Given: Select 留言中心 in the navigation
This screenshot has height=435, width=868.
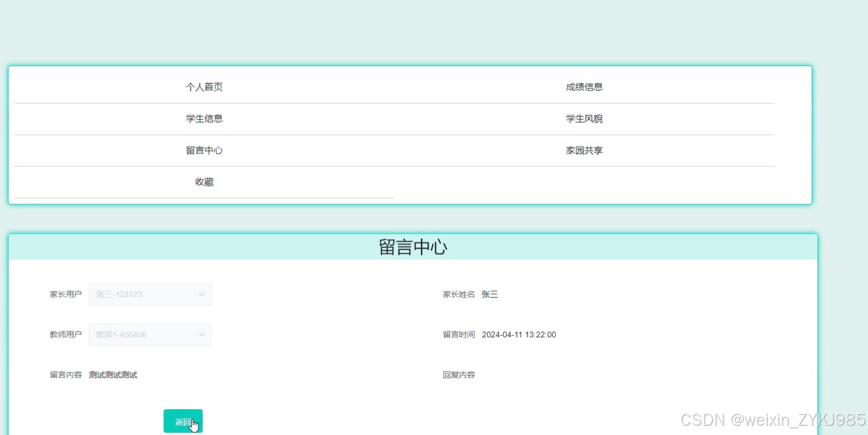Looking at the screenshot, I should [x=204, y=151].
